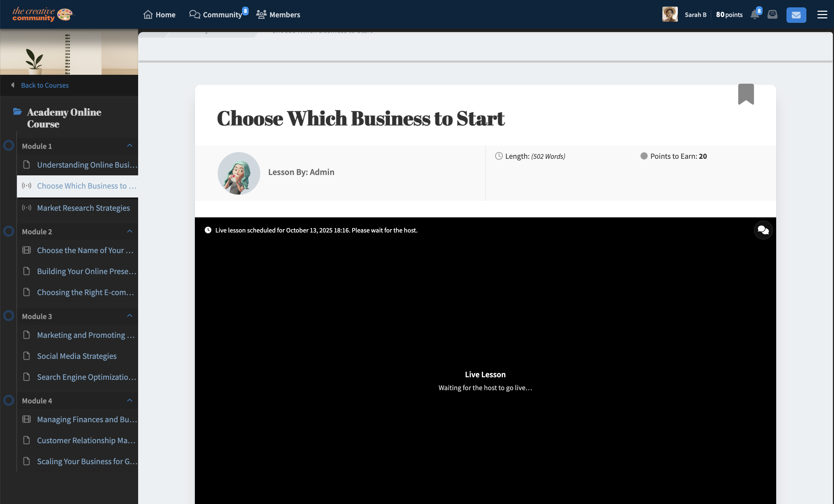Viewport: 834px width, 504px height.
Task: Click the Admin instructor avatar image
Action: tap(239, 173)
